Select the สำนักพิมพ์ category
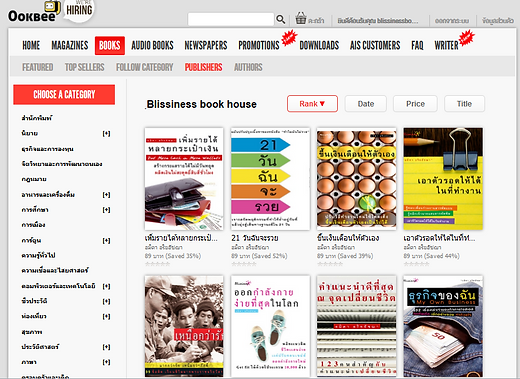 pos(37,118)
